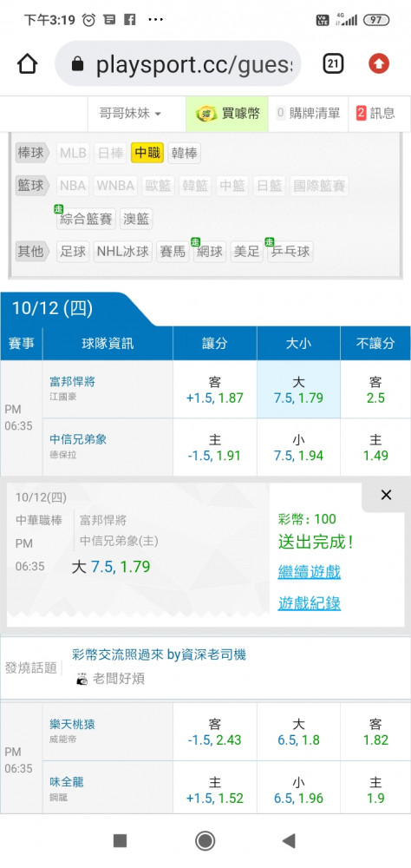Tap the red upload arrow icon

(380, 64)
